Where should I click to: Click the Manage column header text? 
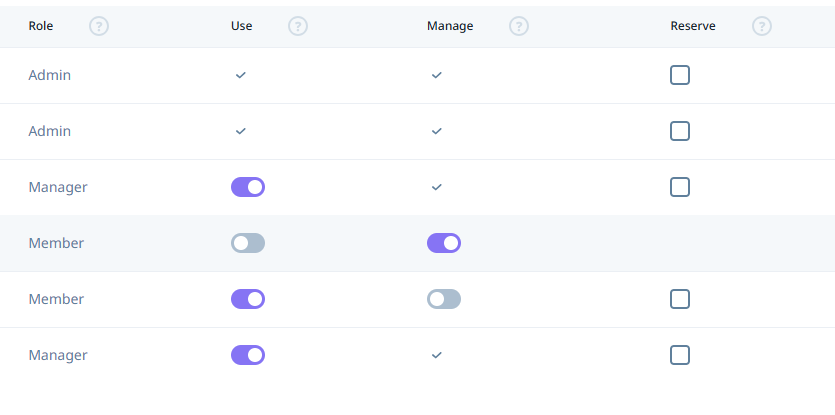[x=450, y=26]
